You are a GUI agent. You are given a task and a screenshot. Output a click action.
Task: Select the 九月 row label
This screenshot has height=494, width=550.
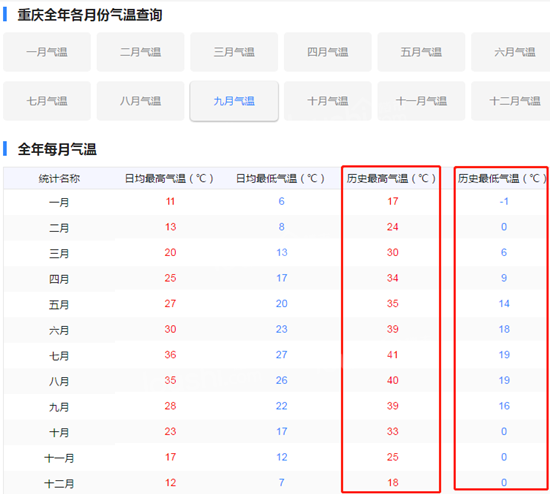[x=59, y=407]
